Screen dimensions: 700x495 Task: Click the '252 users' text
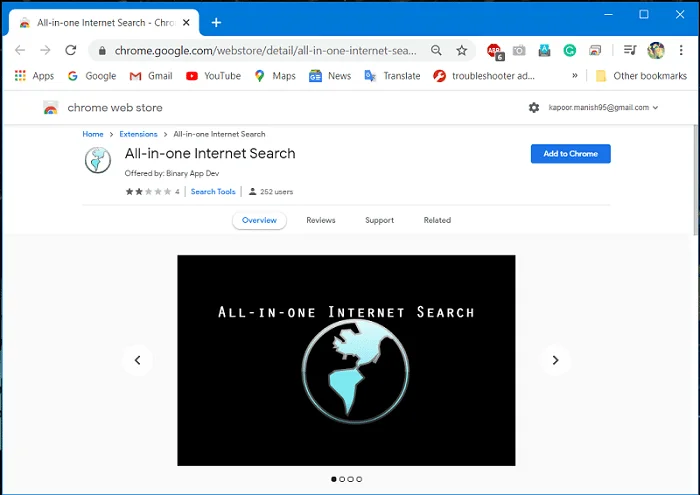coord(276,191)
